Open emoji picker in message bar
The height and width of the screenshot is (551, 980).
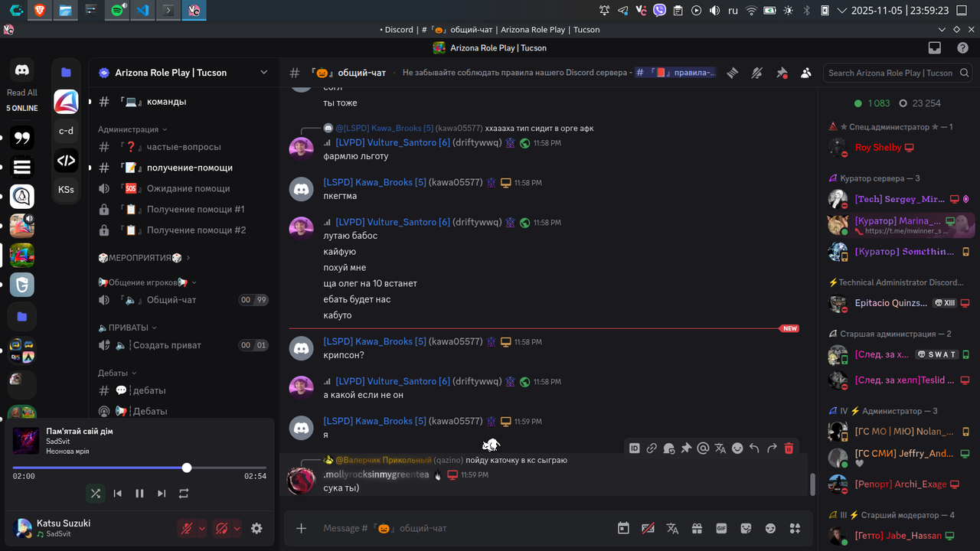point(770,528)
